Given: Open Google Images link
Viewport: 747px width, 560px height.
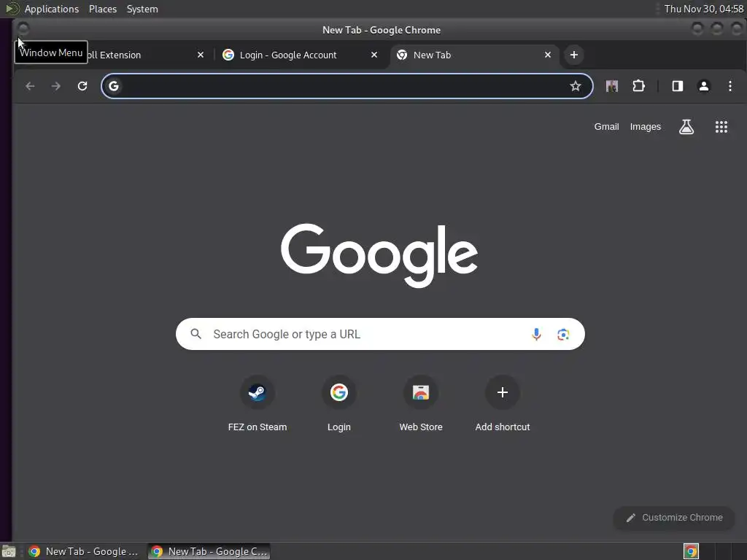Looking at the screenshot, I should point(646,127).
